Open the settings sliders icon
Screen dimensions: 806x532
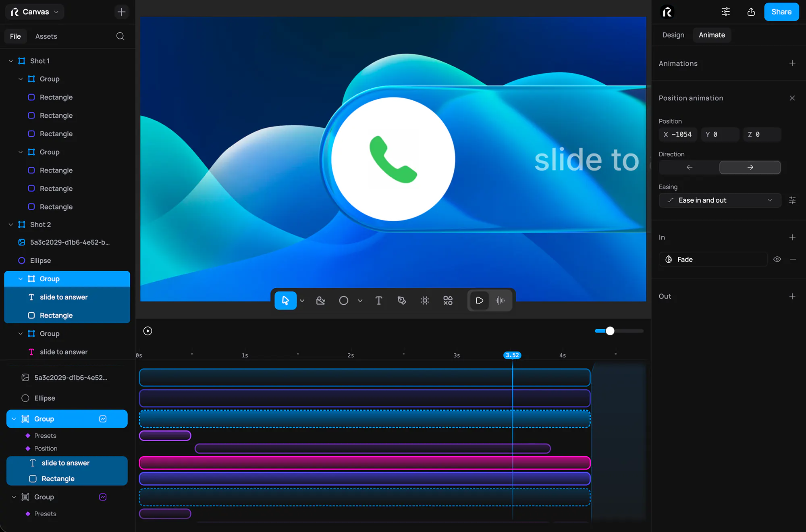click(725, 12)
